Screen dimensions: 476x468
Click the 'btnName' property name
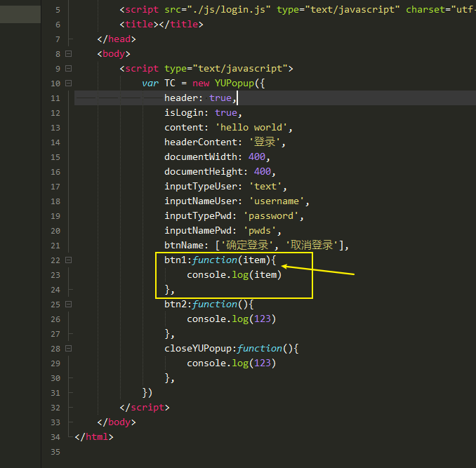click(184, 246)
